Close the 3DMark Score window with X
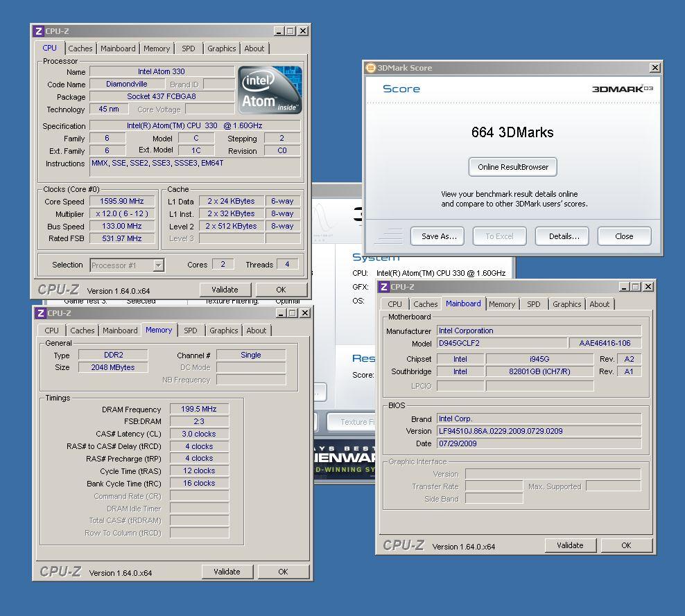The image size is (685, 616). (x=655, y=68)
